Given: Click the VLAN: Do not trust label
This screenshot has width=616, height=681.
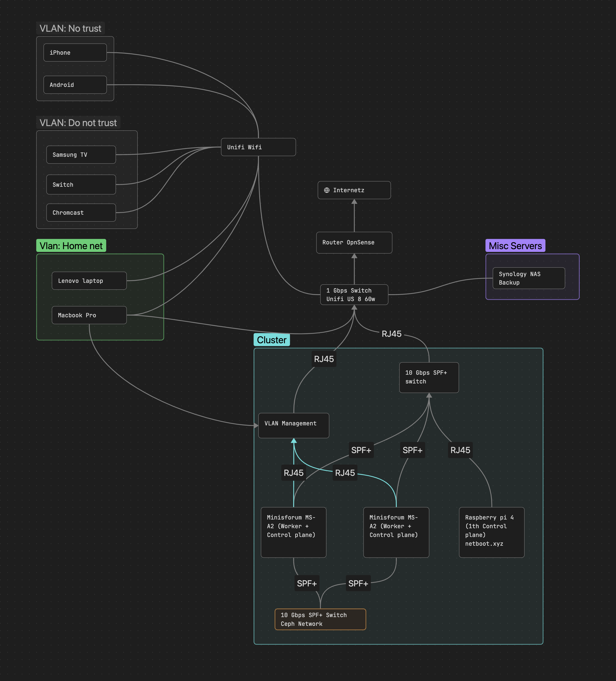Looking at the screenshot, I should [78, 123].
